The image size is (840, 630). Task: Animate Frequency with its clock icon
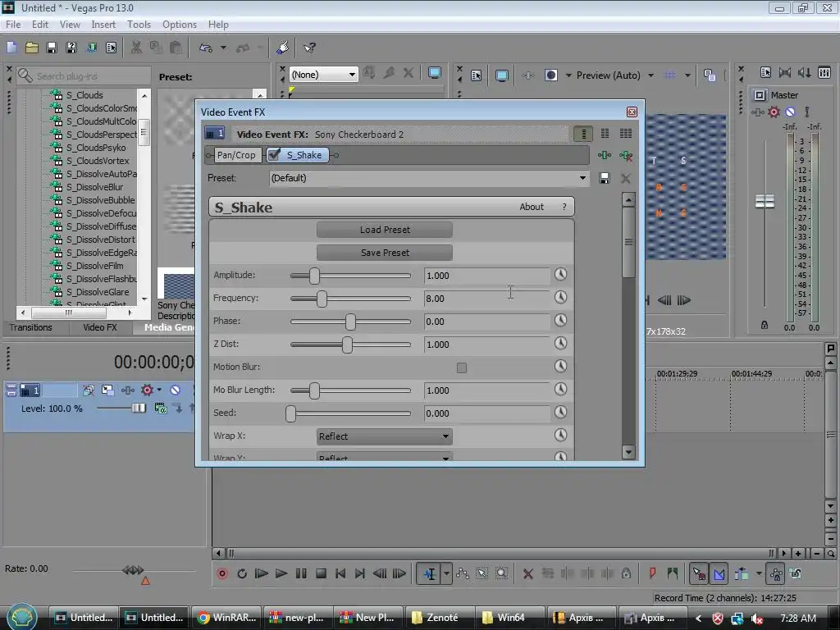560,297
